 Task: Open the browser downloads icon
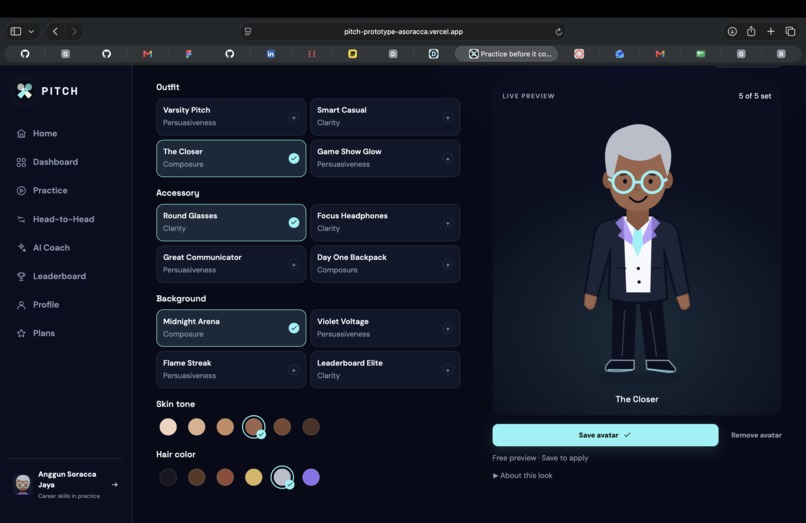click(x=732, y=31)
